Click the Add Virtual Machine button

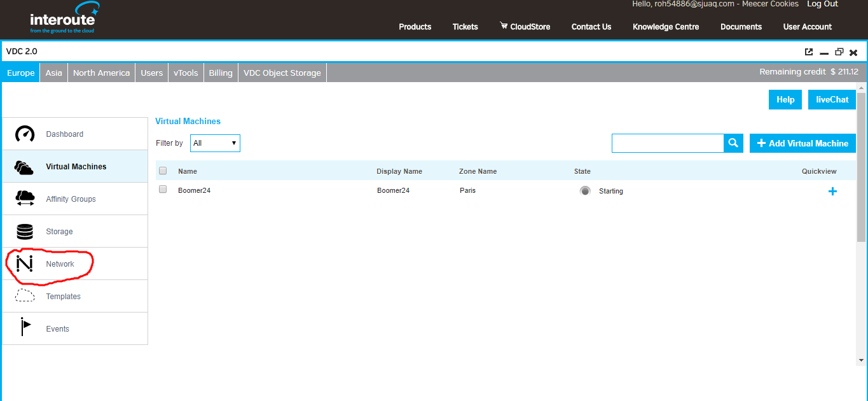(803, 143)
